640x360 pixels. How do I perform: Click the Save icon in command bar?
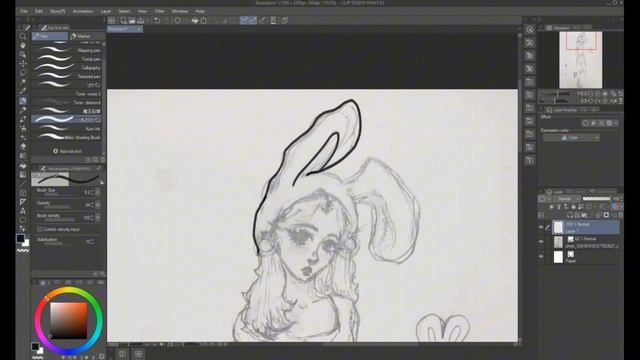[141, 20]
